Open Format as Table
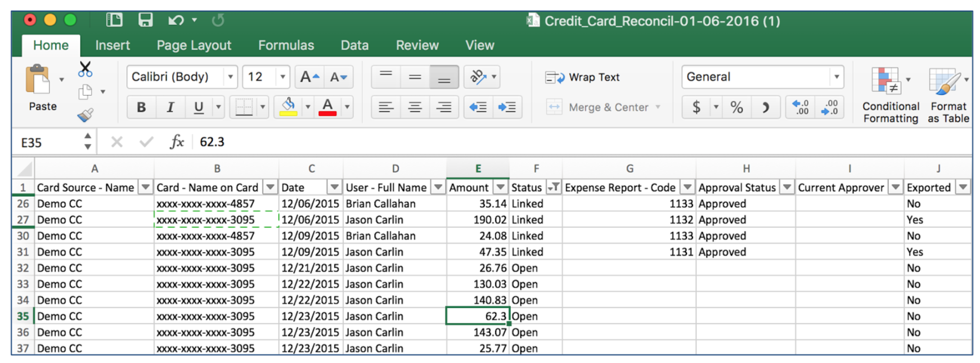Viewport: 980px width, 363px height. click(x=948, y=94)
